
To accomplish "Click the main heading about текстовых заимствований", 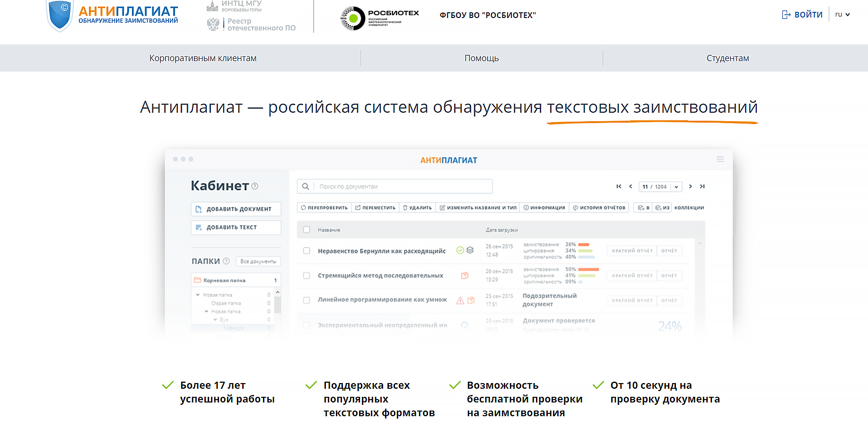I will 449,107.
